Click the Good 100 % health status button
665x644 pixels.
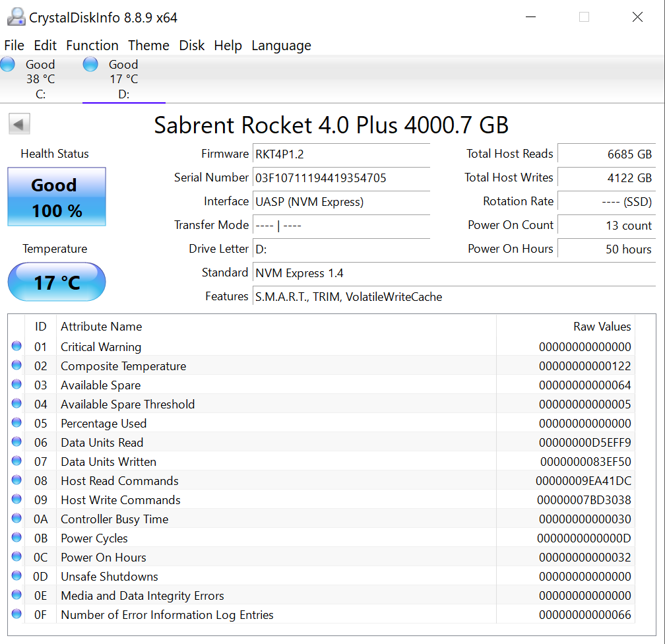57,197
